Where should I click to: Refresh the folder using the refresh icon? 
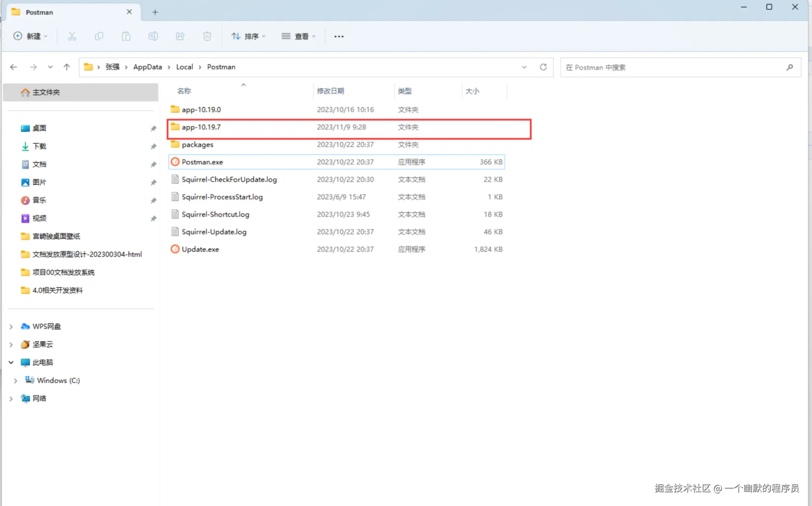(x=543, y=67)
